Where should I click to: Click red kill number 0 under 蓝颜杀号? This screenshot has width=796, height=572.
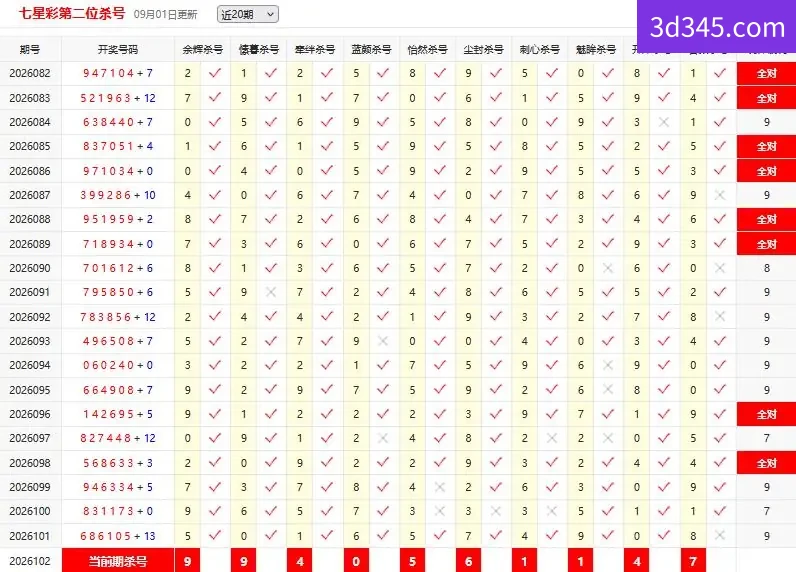tap(356, 561)
